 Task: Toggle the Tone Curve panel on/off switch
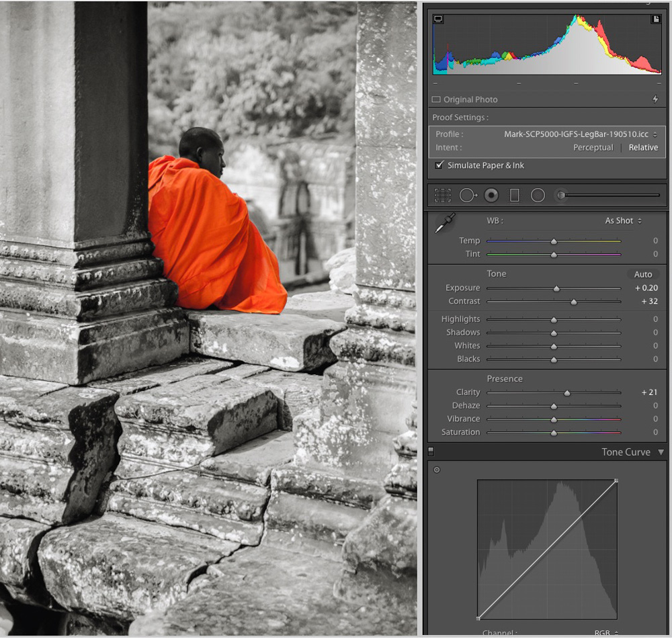431,452
